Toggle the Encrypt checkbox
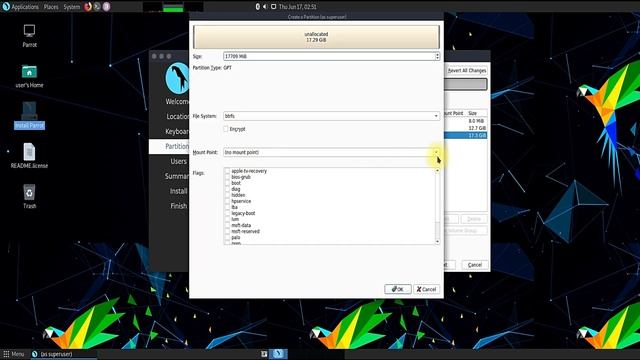Viewport: 640px width, 360px height. click(x=226, y=129)
